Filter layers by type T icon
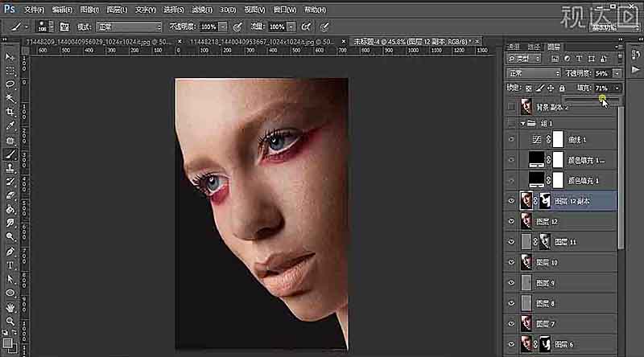 point(579,59)
